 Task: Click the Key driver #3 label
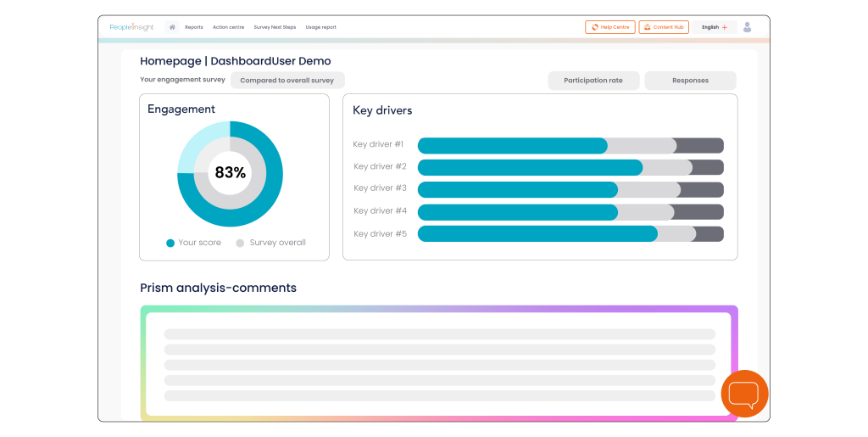(x=380, y=188)
